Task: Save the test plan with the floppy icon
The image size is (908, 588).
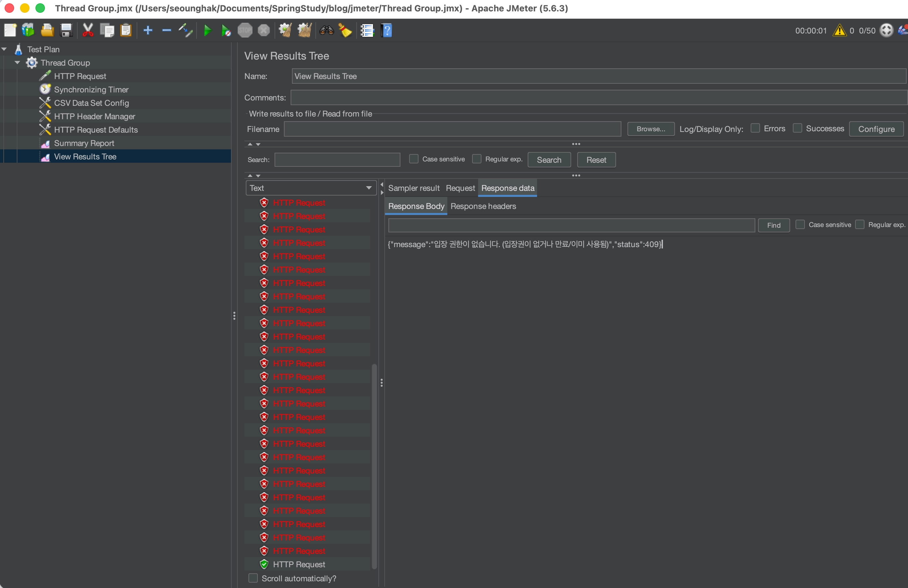Action: click(x=66, y=30)
